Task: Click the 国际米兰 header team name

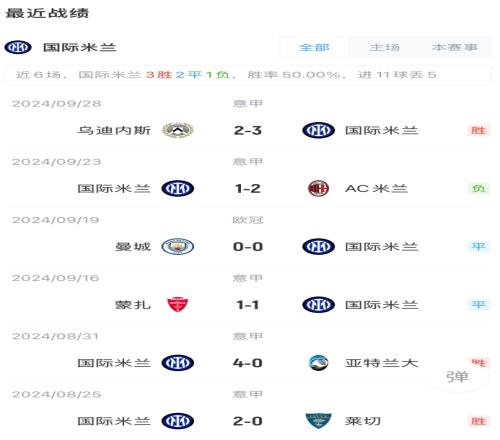Action: [x=79, y=47]
